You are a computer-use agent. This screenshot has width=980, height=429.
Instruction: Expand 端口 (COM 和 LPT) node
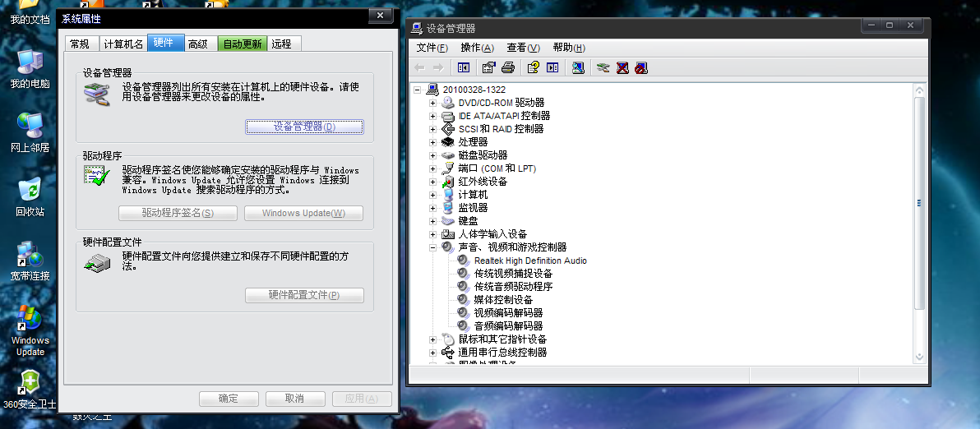coord(432,168)
